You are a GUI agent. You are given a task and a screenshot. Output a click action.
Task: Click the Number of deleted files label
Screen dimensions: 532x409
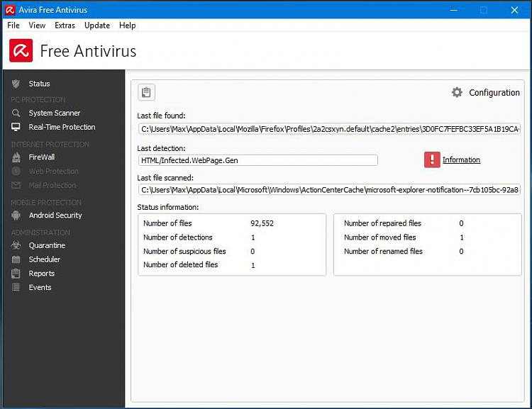(x=180, y=264)
